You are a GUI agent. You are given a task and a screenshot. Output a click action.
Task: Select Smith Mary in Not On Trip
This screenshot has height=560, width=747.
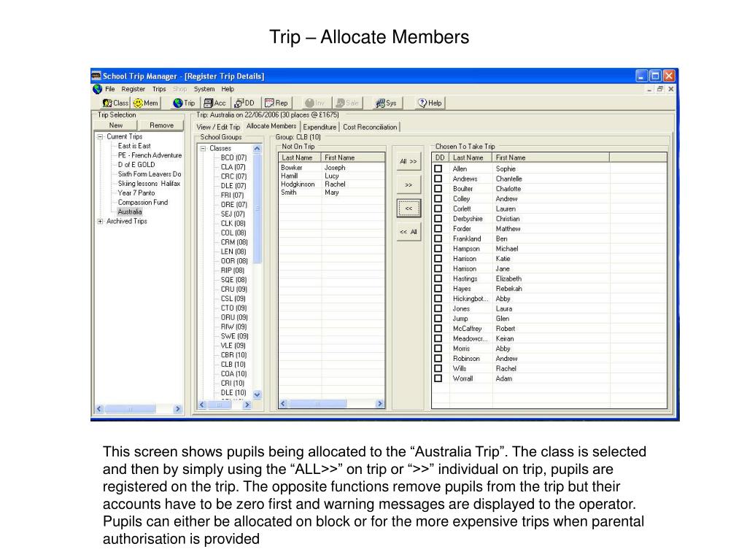(x=331, y=192)
